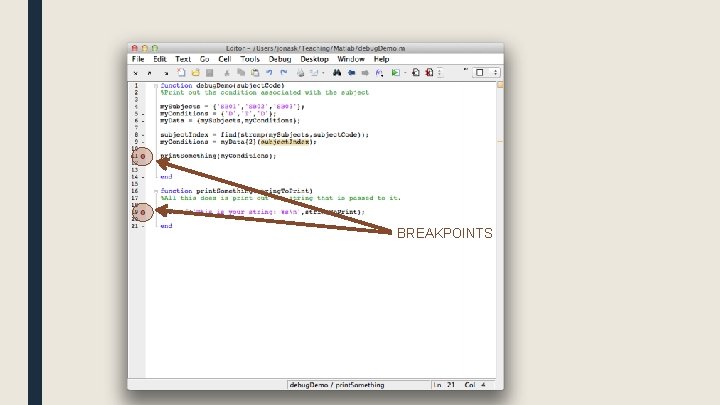Collapse the debugDemo function fold marker
This screenshot has height=405, width=720.
click(x=156, y=86)
